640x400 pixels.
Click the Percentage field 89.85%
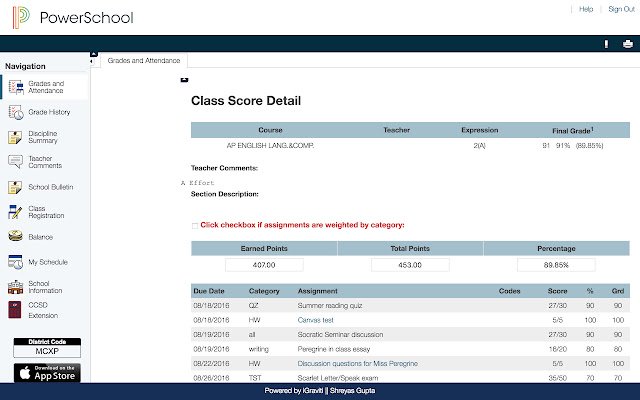(556, 265)
